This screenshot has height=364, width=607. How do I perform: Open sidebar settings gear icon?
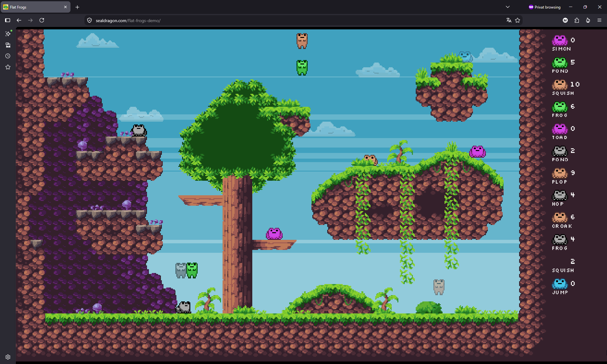tap(8, 357)
